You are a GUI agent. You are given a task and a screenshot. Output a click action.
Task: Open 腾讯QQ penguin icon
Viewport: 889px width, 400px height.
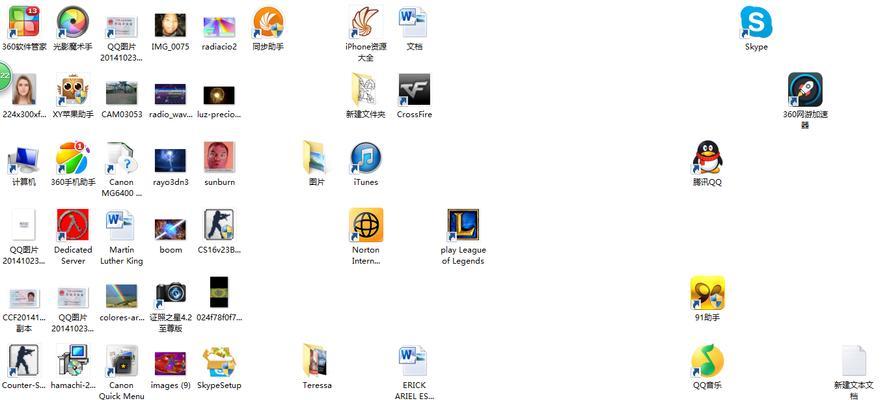coord(707,158)
